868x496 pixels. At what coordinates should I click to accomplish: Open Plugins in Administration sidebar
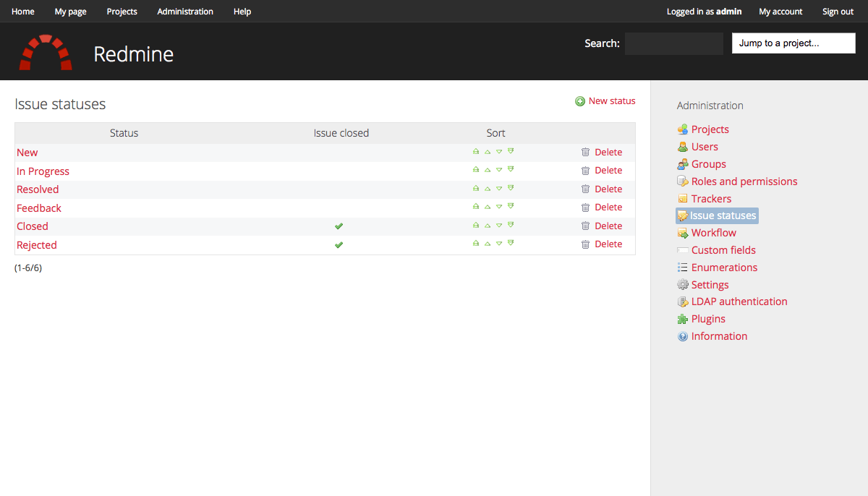pos(702,319)
